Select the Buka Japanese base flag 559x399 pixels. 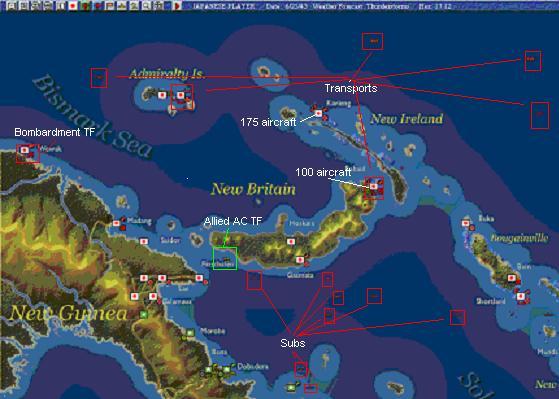[x=466, y=224]
